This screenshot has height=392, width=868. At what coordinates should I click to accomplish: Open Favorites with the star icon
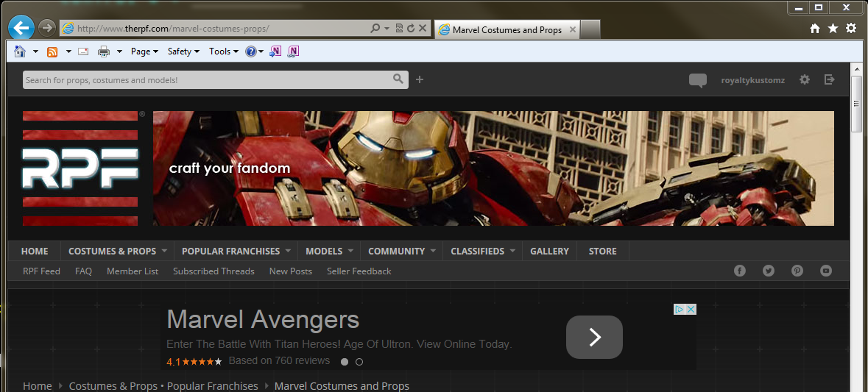tap(833, 28)
